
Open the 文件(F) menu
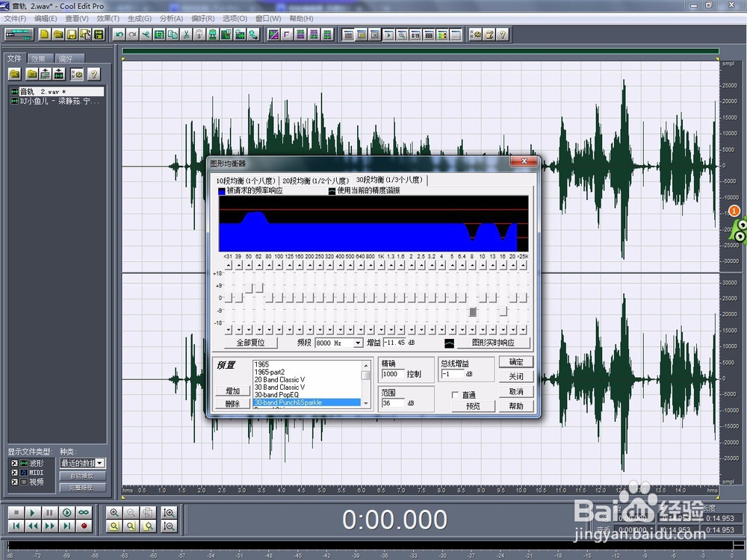click(x=15, y=18)
